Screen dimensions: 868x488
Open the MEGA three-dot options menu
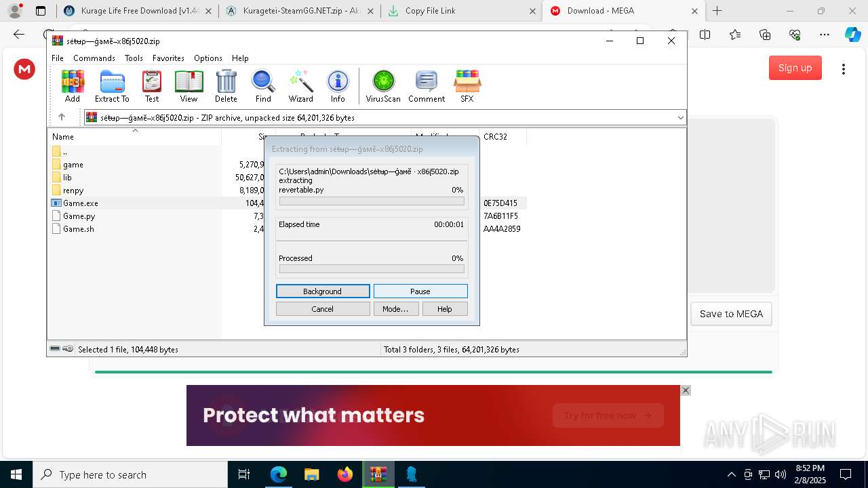pyautogui.click(x=844, y=68)
